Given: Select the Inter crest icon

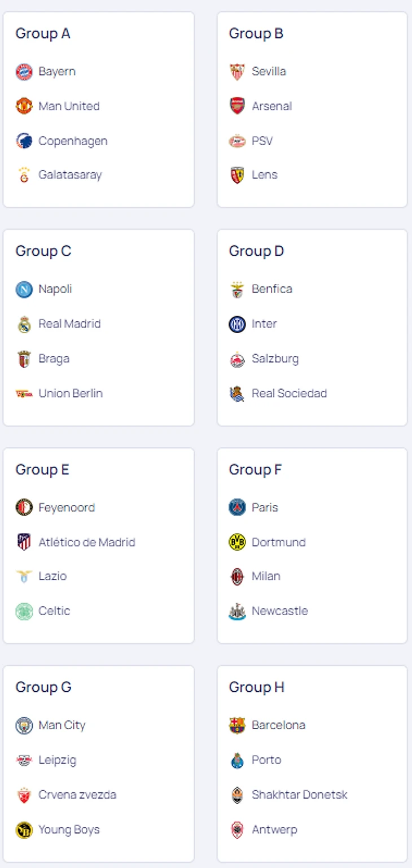Looking at the screenshot, I should tap(237, 324).
